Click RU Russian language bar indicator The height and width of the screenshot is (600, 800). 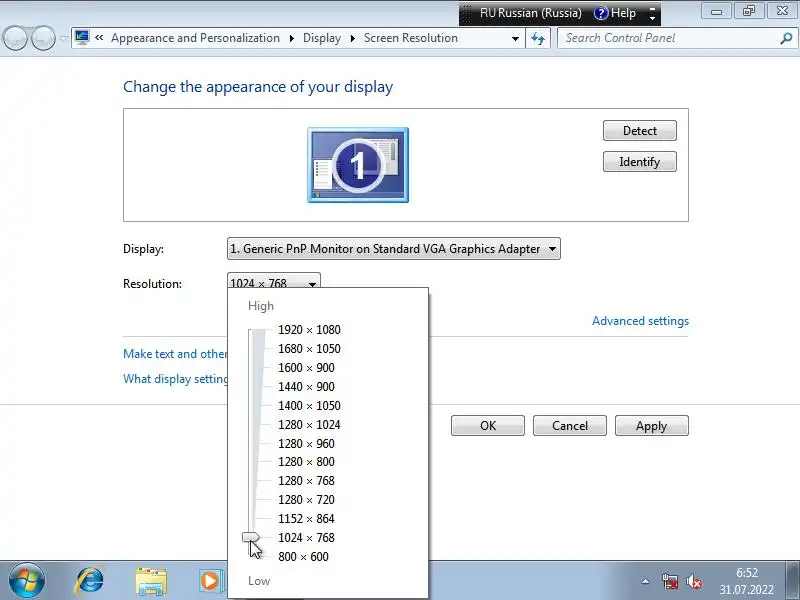pos(531,13)
